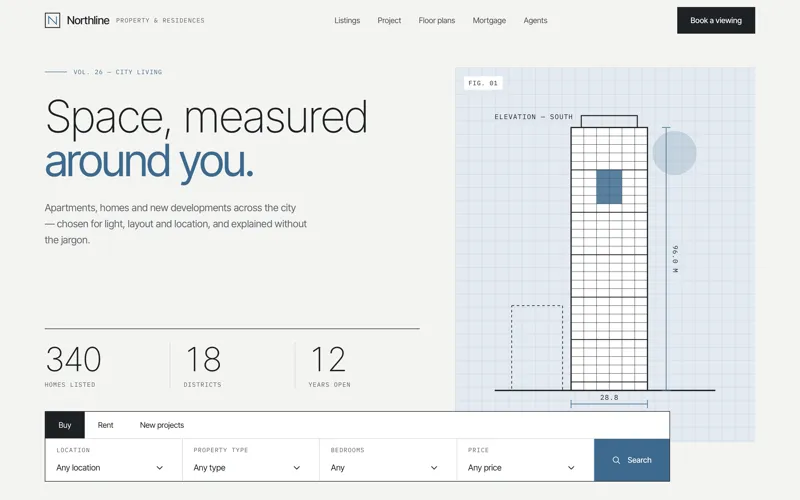Click the magnifier icon in Search button
The width and height of the screenshot is (800, 500).
616,460
